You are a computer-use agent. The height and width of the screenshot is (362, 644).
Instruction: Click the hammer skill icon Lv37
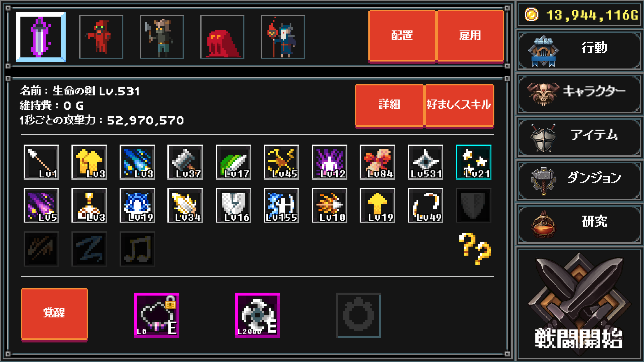[x=185, y=162]
